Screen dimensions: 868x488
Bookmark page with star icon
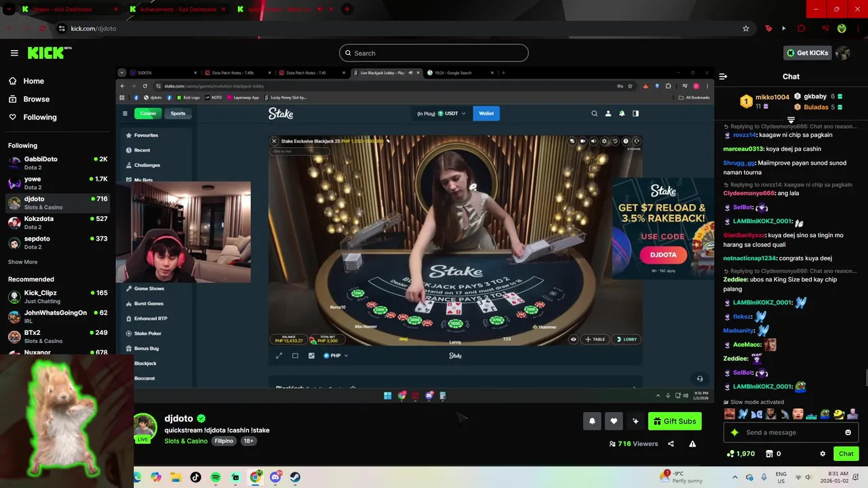(x=746, y=28)
